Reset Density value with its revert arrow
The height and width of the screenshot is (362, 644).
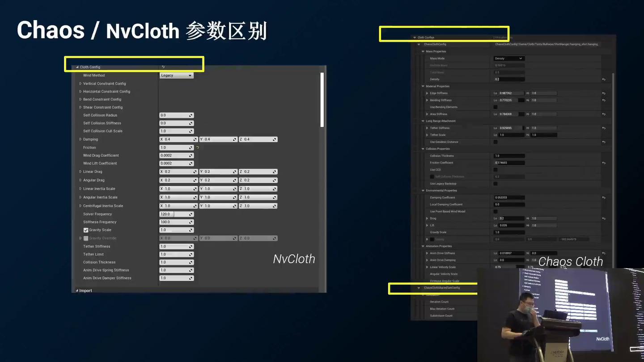pyautogui.click(x=604, y=80)
